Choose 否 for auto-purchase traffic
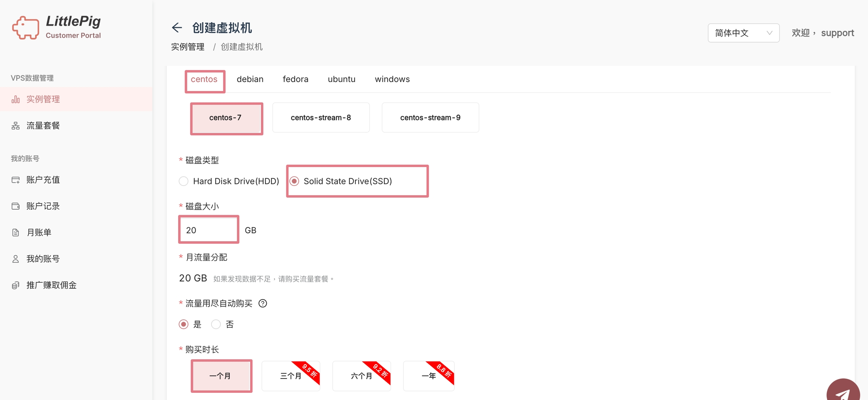 pos(216,324)
